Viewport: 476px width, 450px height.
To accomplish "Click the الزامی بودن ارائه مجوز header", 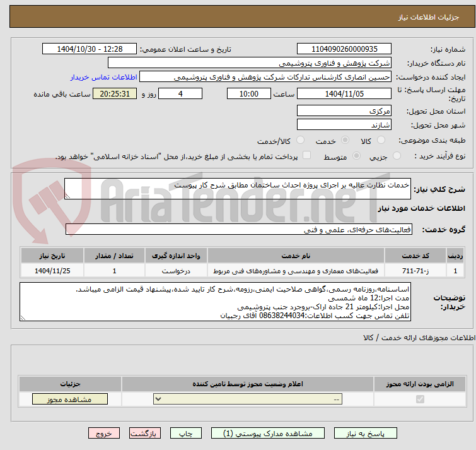I will 420,384.
